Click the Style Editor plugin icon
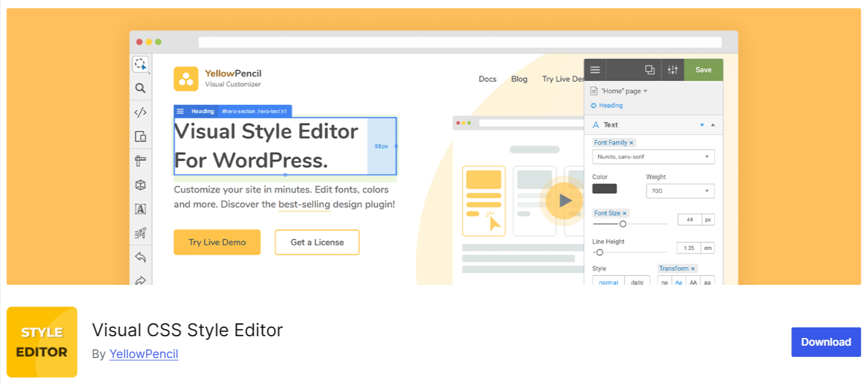868x384 pixels. pos(42,342)
